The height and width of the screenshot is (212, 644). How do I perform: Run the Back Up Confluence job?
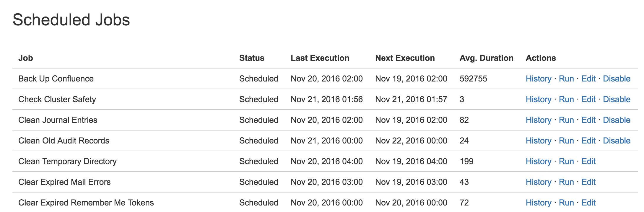[x=566, y=79]
